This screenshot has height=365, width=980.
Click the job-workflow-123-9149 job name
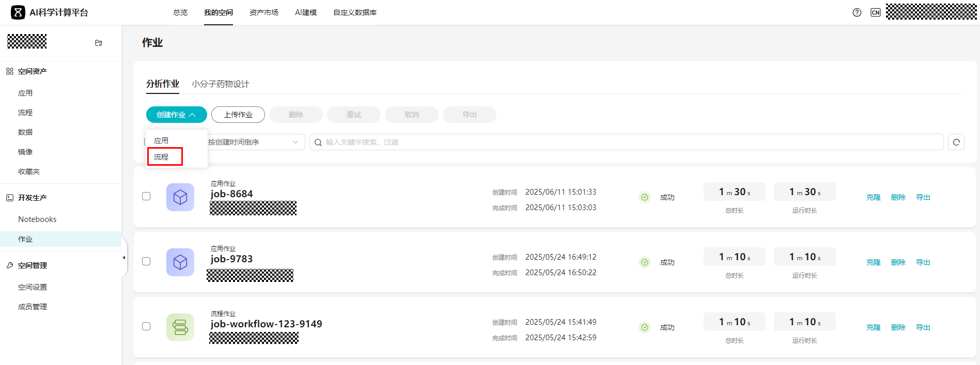pos(267,324)
